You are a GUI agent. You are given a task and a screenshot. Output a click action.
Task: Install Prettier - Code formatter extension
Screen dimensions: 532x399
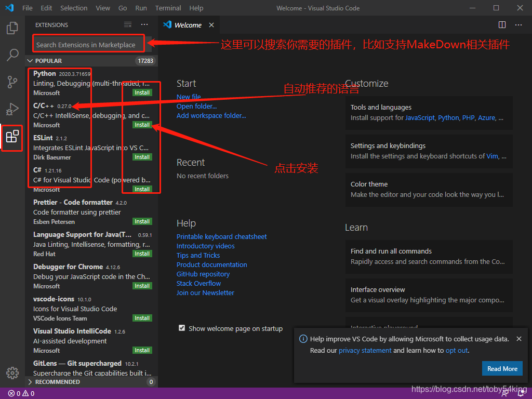[x=142, y=221]
